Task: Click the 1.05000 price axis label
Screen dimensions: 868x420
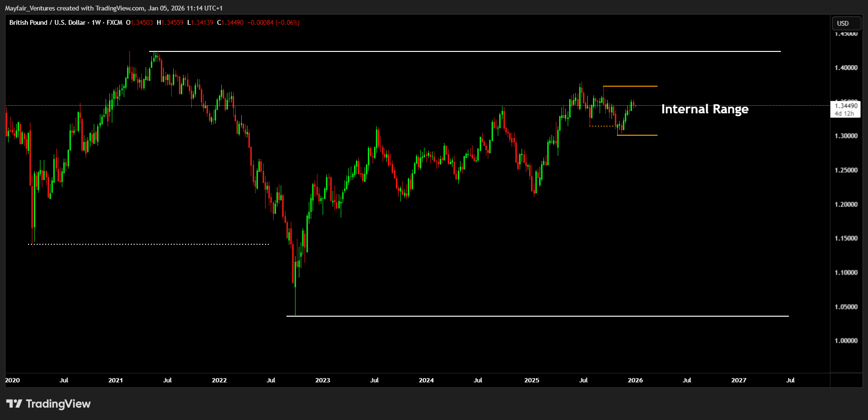Action: pyautogui.click(x=846, y=307)
